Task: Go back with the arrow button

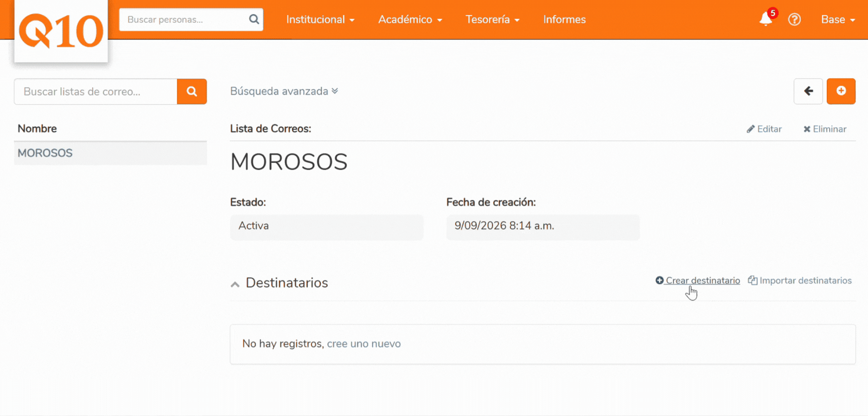Action: click(x=808, y=91)
